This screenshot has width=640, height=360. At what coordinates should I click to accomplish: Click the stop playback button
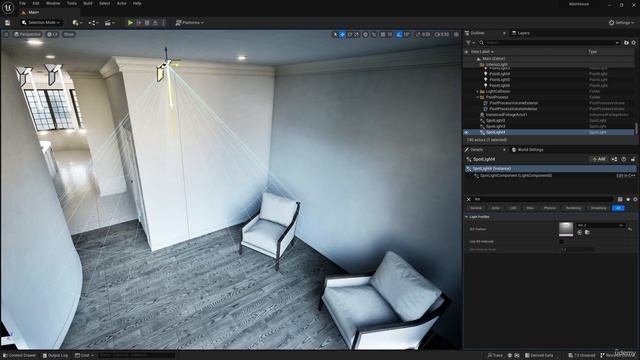pos(147,23)
